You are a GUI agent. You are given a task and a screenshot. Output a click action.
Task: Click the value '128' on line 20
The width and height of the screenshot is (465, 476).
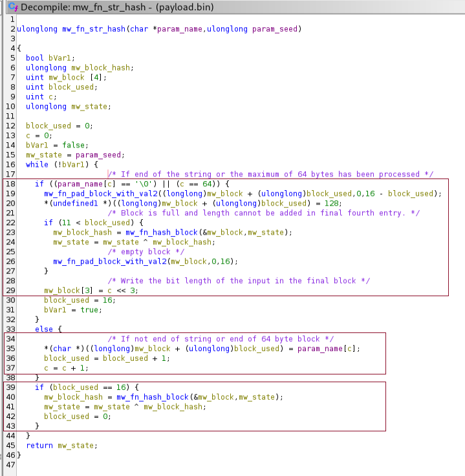tap(331, 203)
